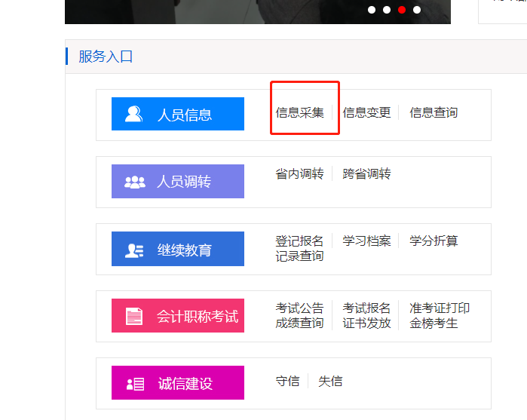Open 守信 link
Viewport: 527px width, 420px height.
[x=288, y=382]
